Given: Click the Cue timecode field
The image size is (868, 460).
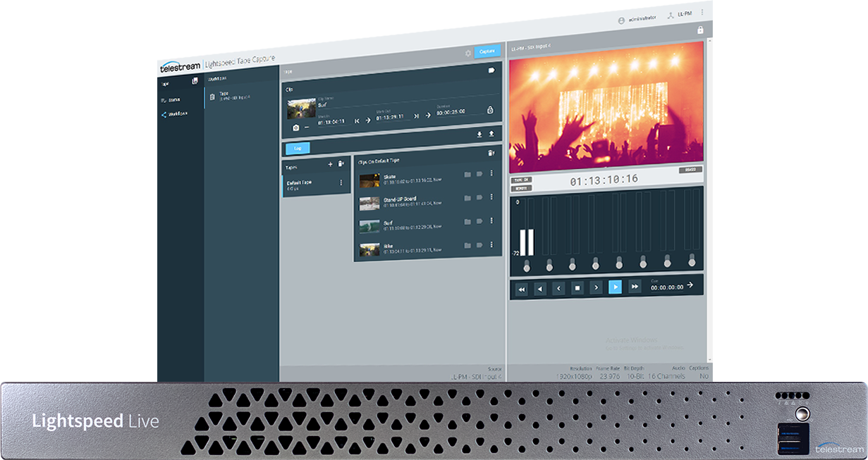Looking at the screenshot, I should click(x=667, y=287).
